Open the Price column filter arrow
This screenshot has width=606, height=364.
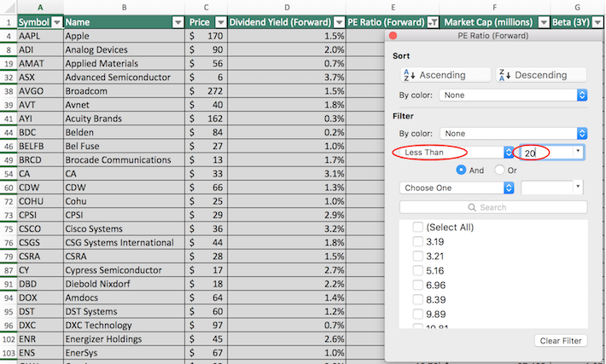tap(220, 22)
